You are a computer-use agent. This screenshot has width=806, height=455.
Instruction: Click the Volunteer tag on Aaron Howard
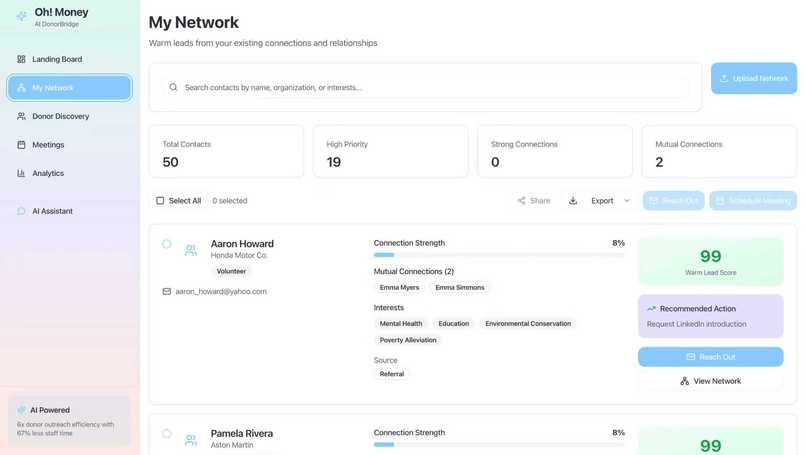pyautogui.click(x=231, y=271)
